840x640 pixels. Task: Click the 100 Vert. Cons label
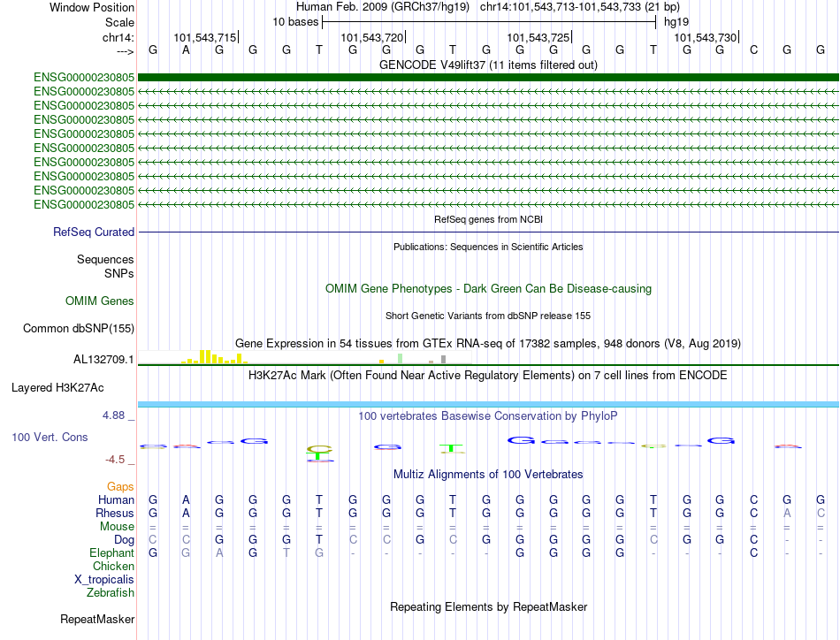50,437
